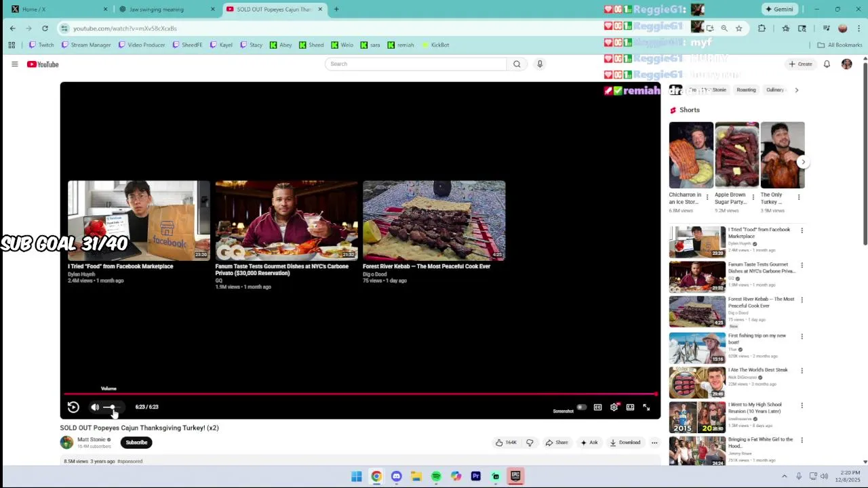Open the KickBot bookmark
This screenshot has height=488, width=868.
[435, 45]
